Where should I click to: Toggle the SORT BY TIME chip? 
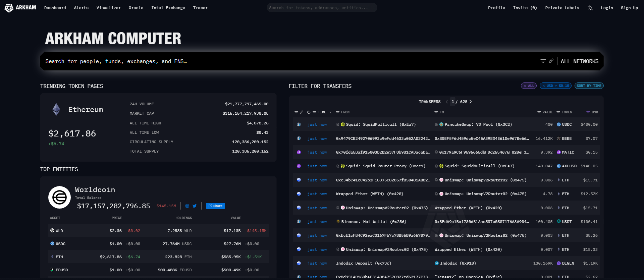[589, 86]
